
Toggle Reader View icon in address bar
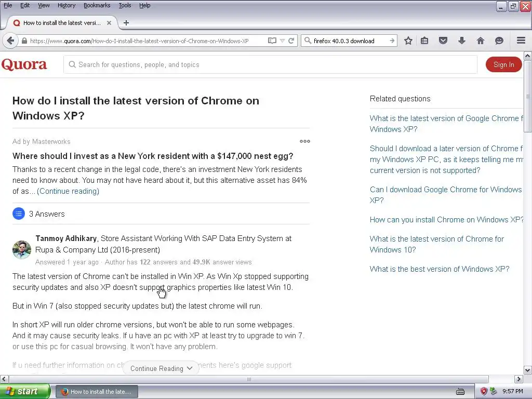pos(272,41)
